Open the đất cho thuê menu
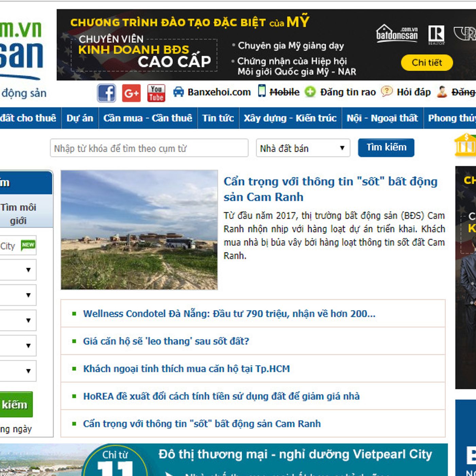This screenshot has height=476, width=476. coord(30,118)
